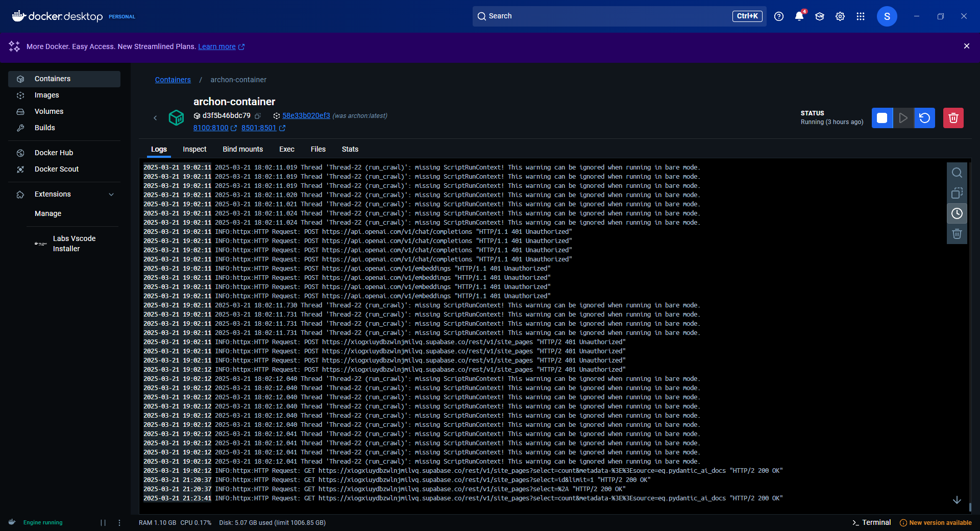980x531 pixels.
Task: Pause the Docker engine
Action: tap(103, 523)
